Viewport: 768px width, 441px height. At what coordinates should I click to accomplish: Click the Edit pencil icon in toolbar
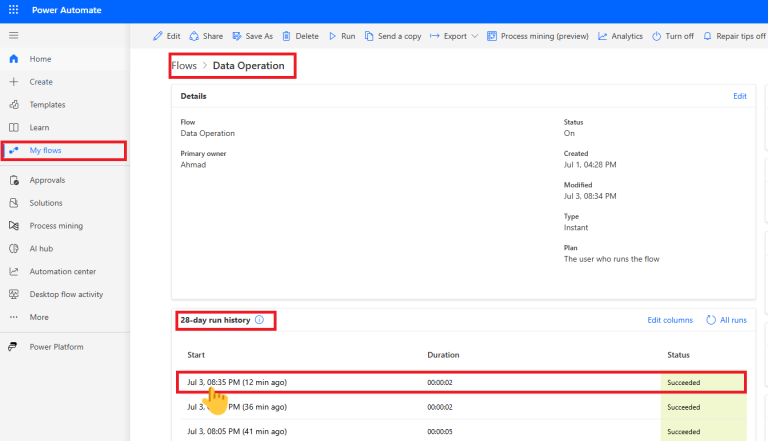158,36
